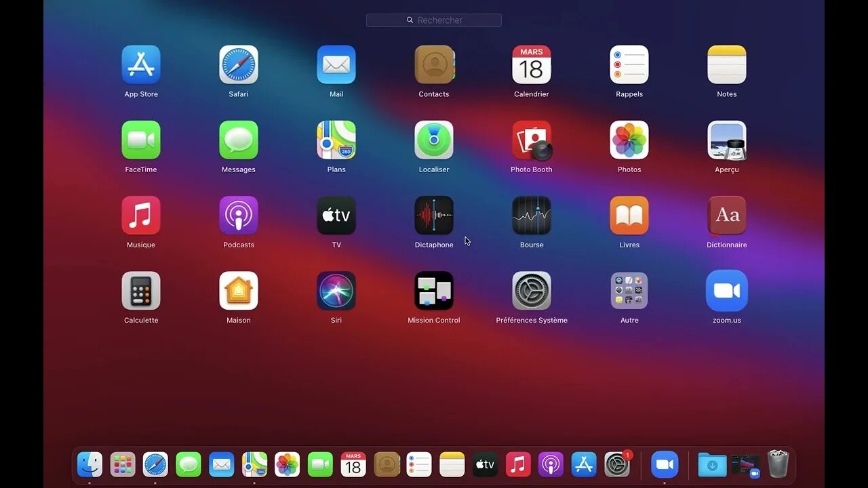
Task: Open Photos from the Dock
Action: pos(288,464)
